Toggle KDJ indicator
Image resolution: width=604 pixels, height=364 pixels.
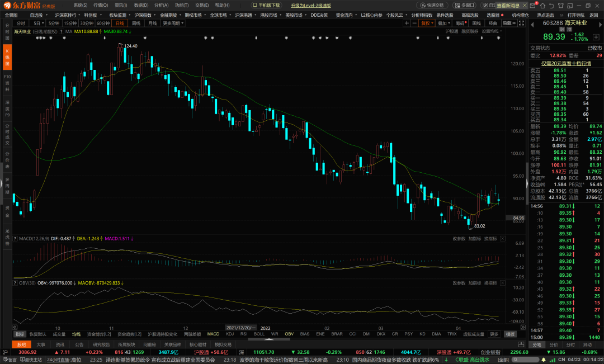[x=230, y=334]
